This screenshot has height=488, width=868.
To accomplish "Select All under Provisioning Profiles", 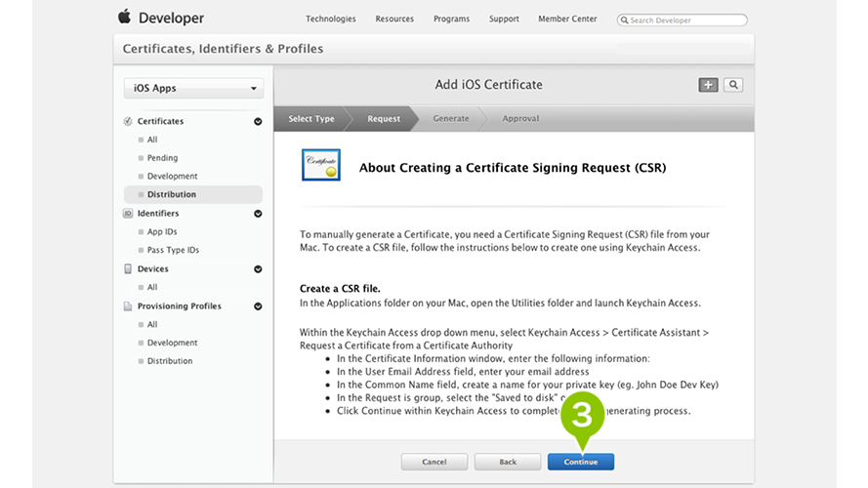I will click(x=152, y=325).
